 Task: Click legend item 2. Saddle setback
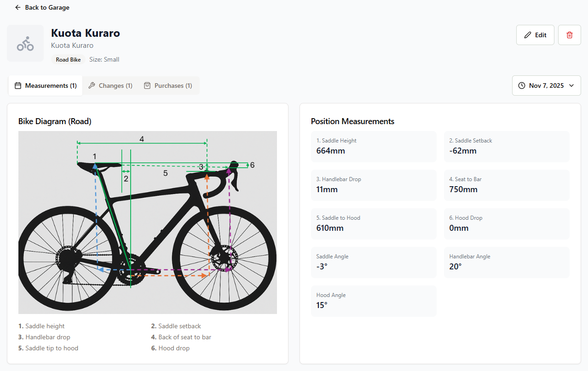coord(176,326)
